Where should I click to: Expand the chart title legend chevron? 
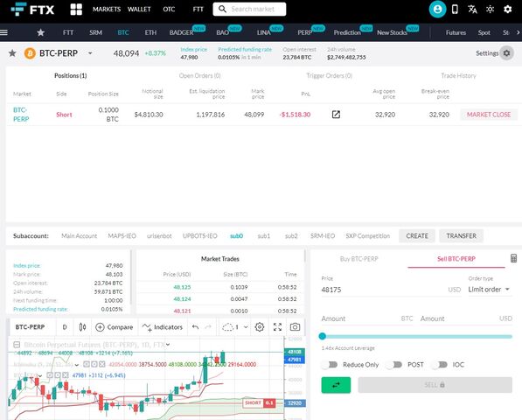pyautogui.click(x=168, y=345)
